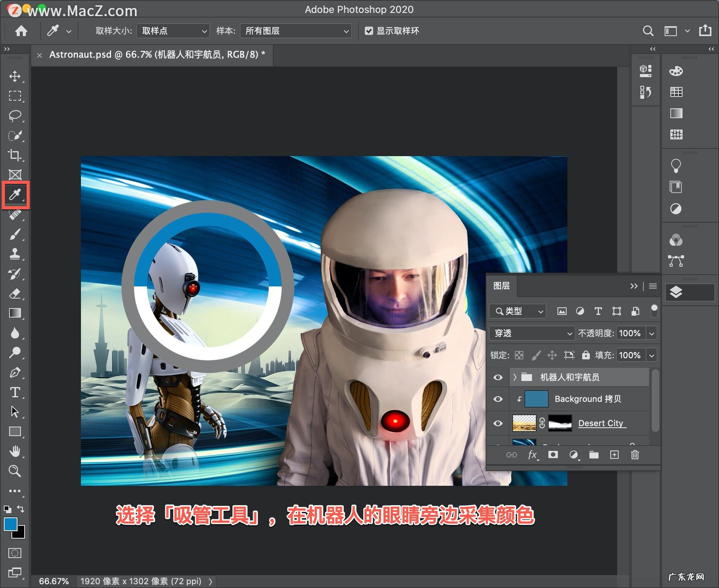Image resolution: width=719 pixels, height=588 pixels.
Task: Add a layer mask from Layers panel
Action: point(553,455)
